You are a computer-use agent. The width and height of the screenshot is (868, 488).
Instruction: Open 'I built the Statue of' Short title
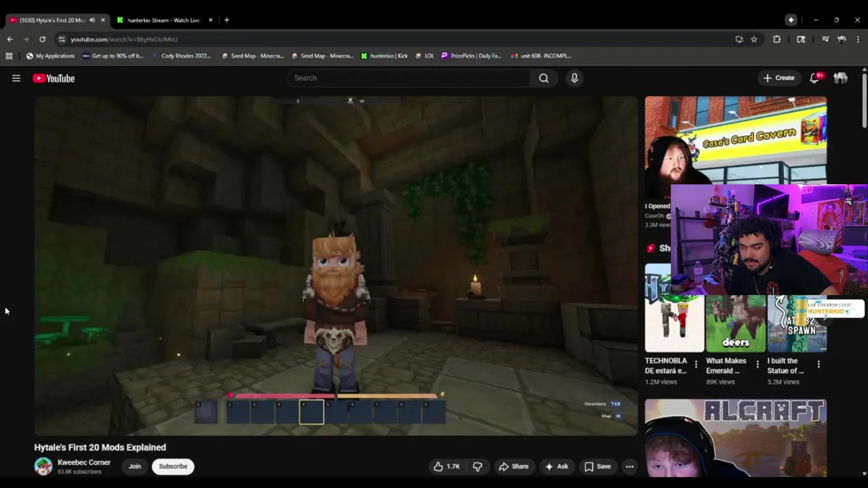785,366
